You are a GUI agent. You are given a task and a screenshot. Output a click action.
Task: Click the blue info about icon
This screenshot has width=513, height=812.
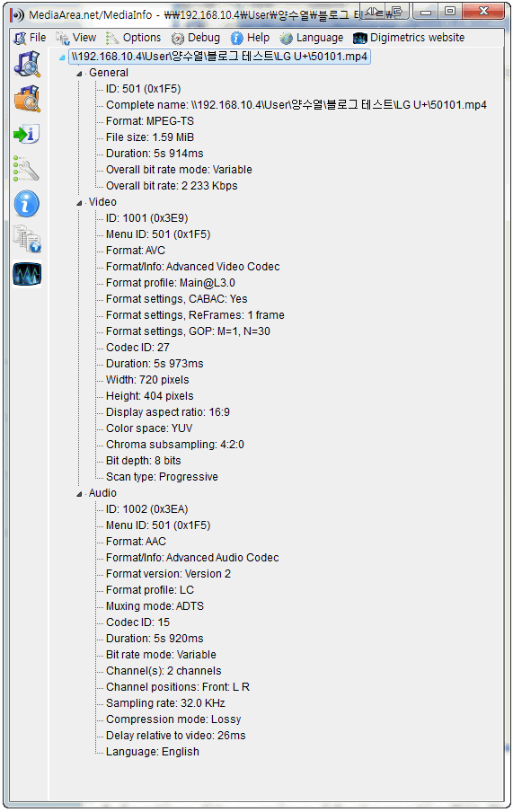(28, 204)
